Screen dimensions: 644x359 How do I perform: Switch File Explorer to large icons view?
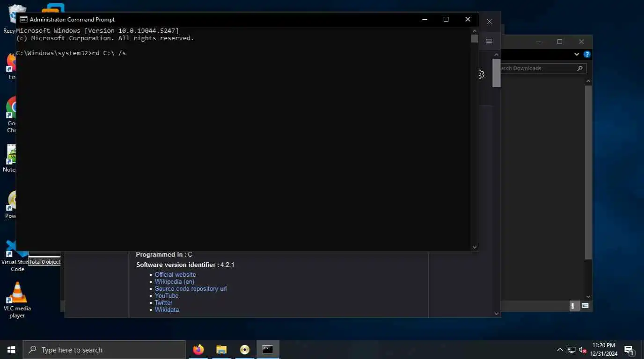tap(585, 306)
